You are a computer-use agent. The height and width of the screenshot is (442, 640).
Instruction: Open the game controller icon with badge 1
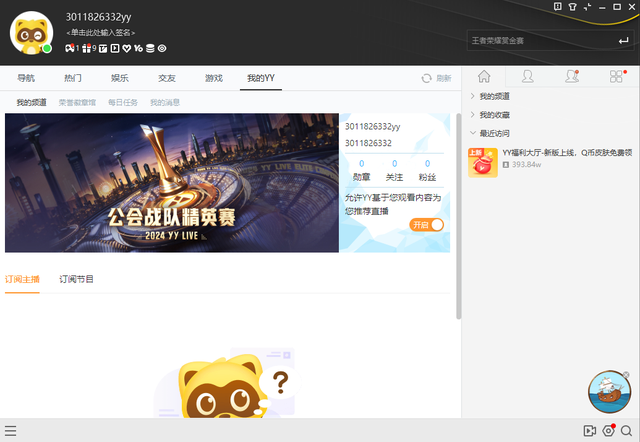click(70, 48)
